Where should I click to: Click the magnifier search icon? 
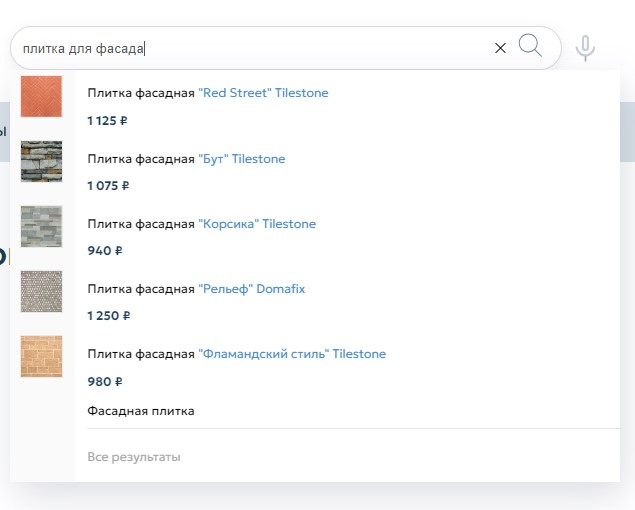tap(530, 46)
